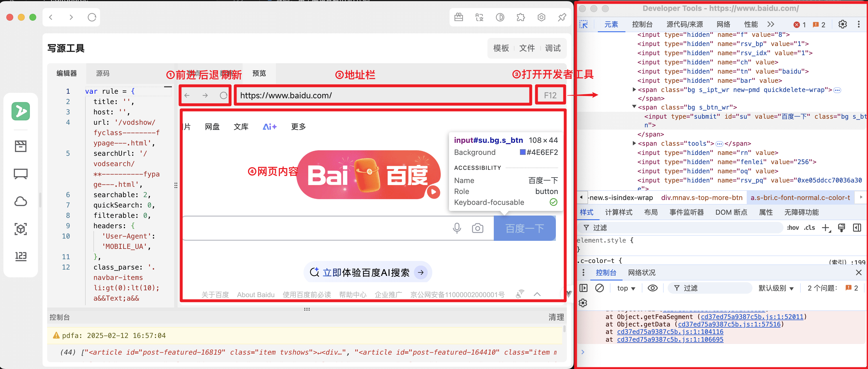Click the green play logo in the left sidebar
868x369 pixels.
click(x=21, y=111)
